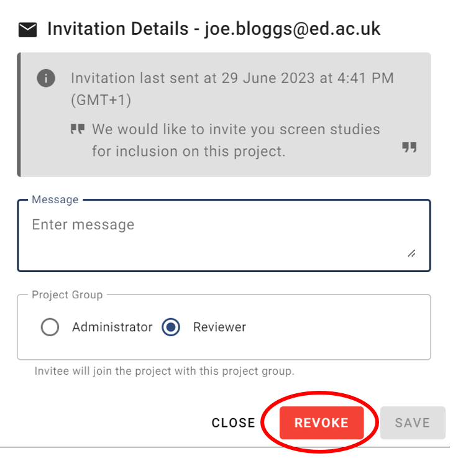Click the invitee project group helper text
Image resolution: width=476 pixels, height=466 pixels.
coord(164,372)
